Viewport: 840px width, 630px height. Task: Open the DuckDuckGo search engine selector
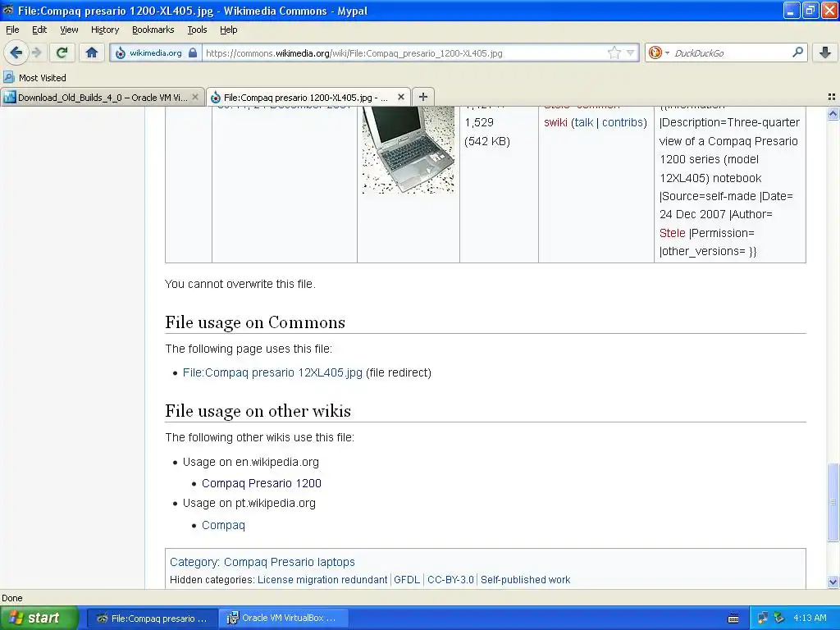[x=659, y=52]
